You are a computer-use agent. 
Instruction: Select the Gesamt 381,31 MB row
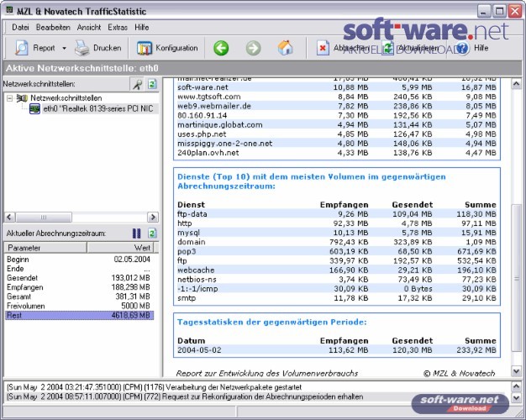[x=80, y=297]
